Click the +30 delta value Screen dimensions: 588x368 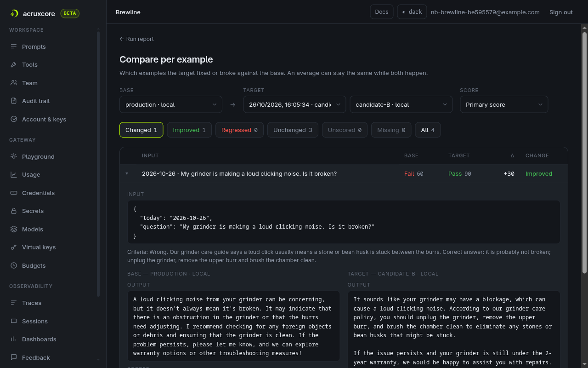point(509,174)
